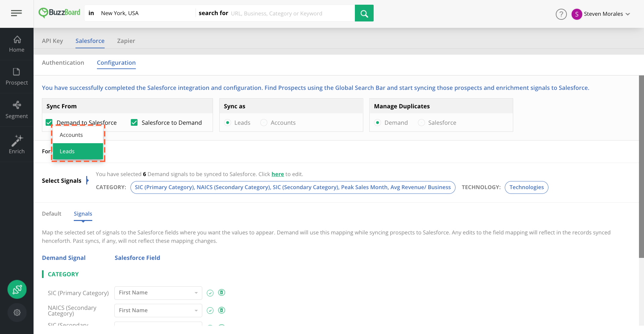The height and width of the screenshot is (334, 644).
Task: Choose Leads from the dropdown list
Action: [78, 151]
